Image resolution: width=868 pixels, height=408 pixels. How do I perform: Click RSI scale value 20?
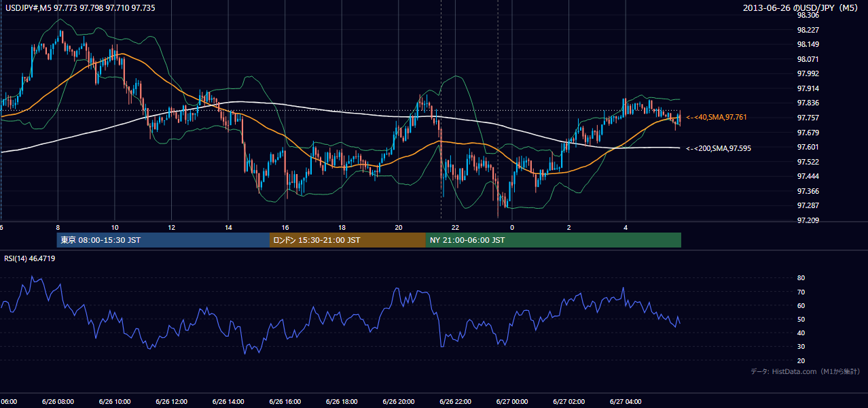pyautogui.click(x=801, y=360)
